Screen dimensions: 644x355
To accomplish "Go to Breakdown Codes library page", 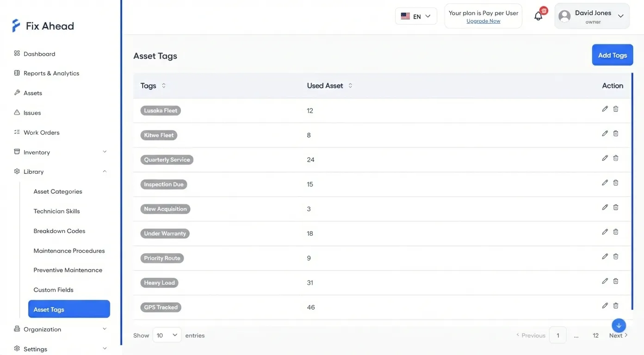I will pos(59,231).
